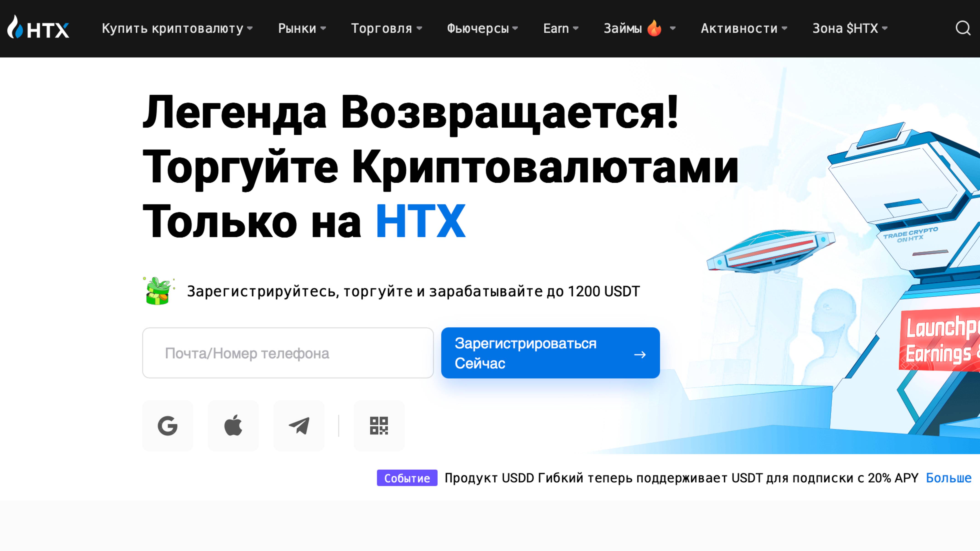
Task: Click the HTX logo in header
Action: pyautogui.click(x=38, y=27)
